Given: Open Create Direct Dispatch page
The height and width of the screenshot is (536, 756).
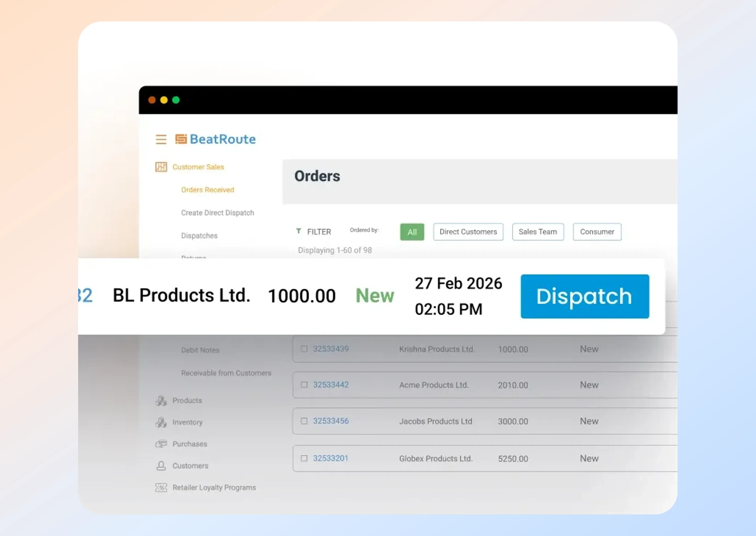Looking at the screenshot, I should [x=218, y=213].
